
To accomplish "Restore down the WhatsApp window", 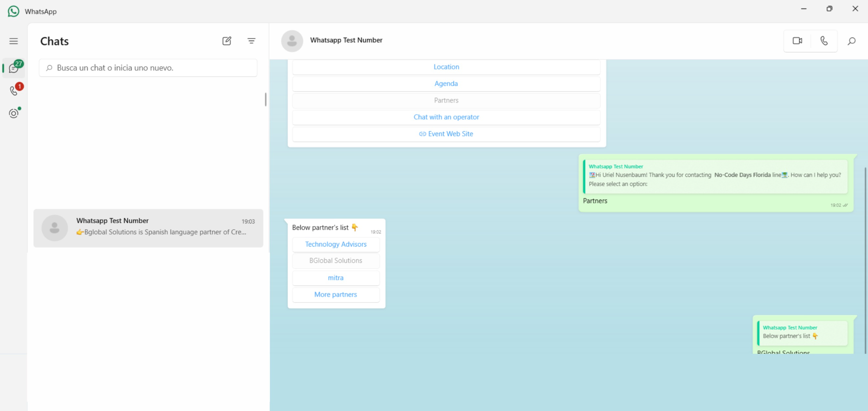I will [x=829, y=8].
